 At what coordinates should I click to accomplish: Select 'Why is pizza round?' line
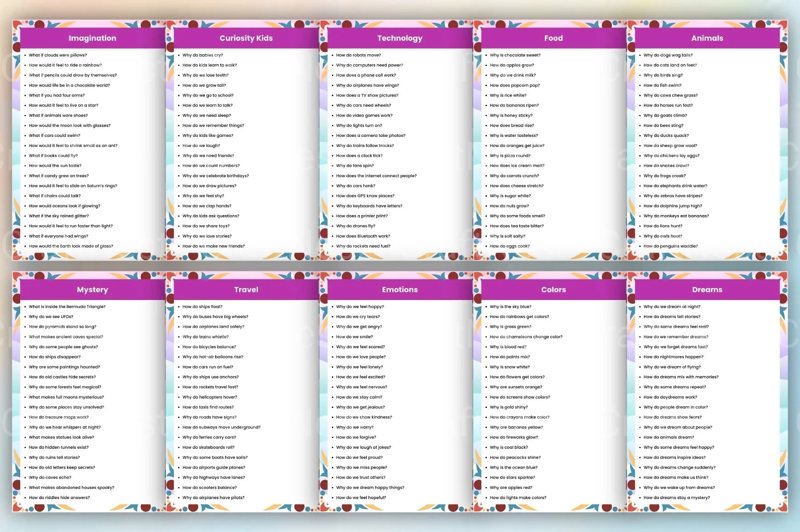510,156
